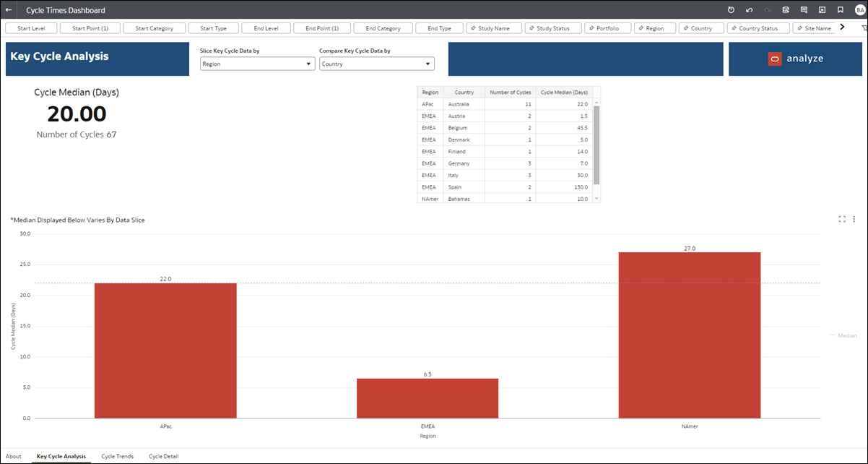Expand the chart to fullscreen view

[x=841, y=218]
